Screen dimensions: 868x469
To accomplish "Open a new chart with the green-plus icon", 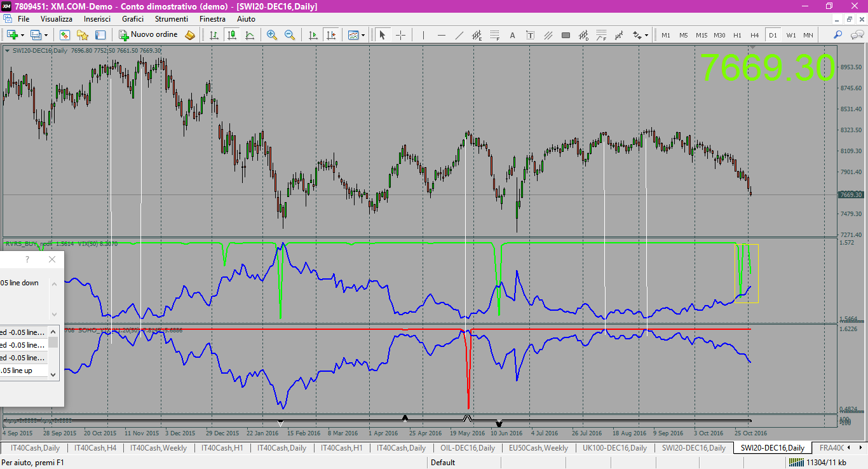I will click(12, 35).
